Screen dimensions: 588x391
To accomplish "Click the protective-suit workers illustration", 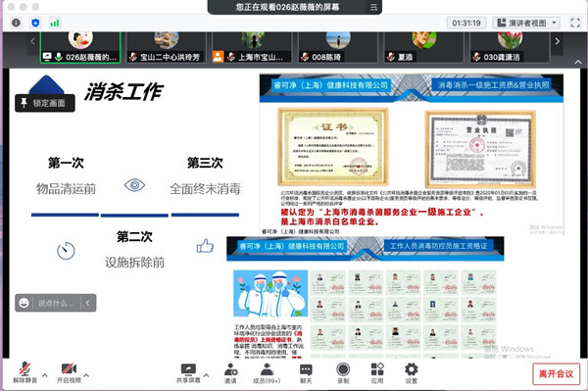I will click(270, 294).
